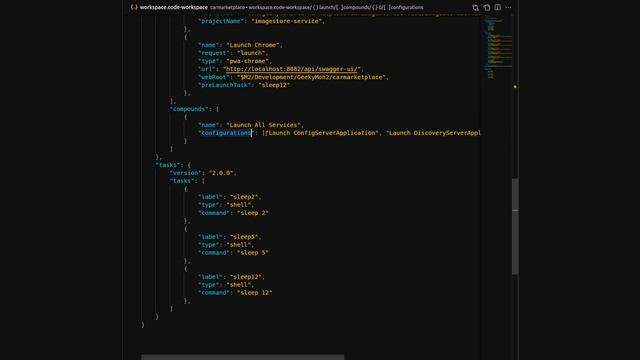Click the "preLaunchTask" key
The width and height of the screenshot is (640, 360).
[x=224, y=85]
